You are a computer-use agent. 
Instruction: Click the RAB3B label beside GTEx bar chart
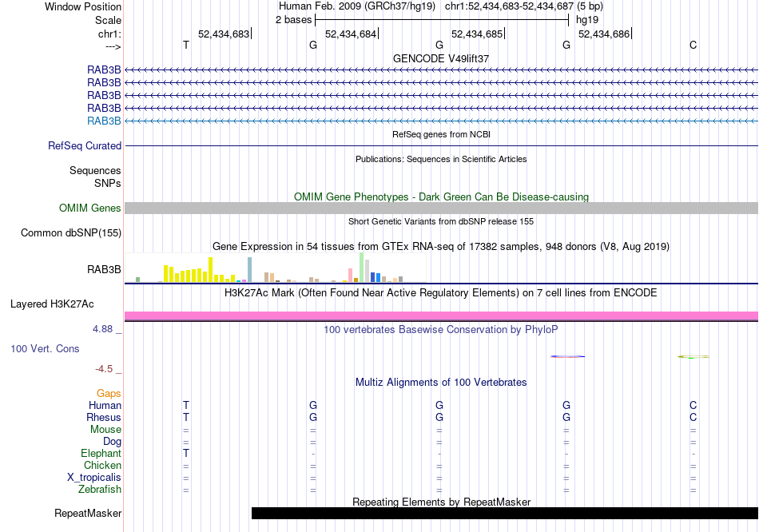click(104, 270)
